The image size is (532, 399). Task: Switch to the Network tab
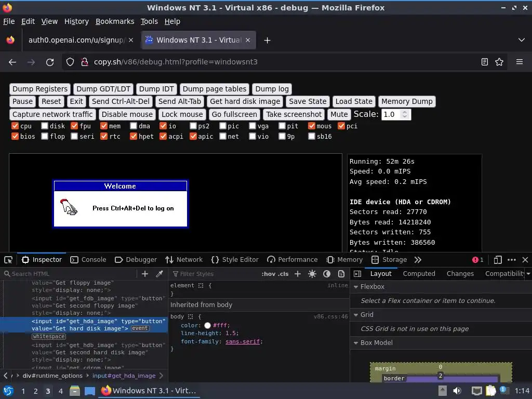coord(184,260)
